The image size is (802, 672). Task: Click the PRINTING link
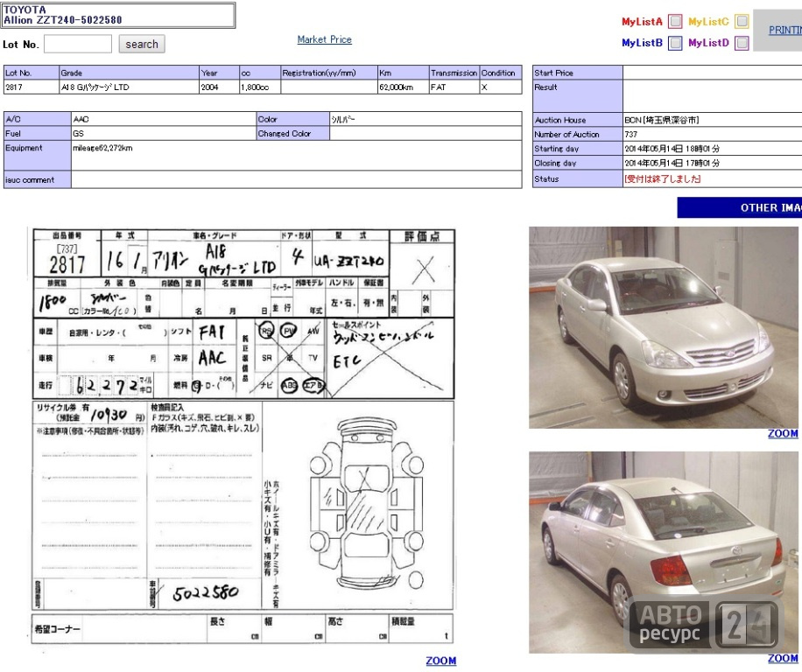pyautogui.click(x=785, y=30)
